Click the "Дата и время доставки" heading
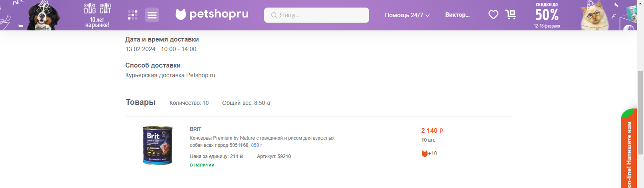Viewport: 644px width, 188px height. coord(162,39)
